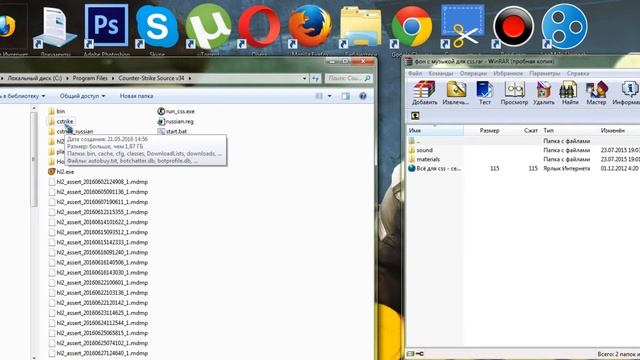Select run_css.exe file
This screenshot has height=360, width=640.
[176, 111]
